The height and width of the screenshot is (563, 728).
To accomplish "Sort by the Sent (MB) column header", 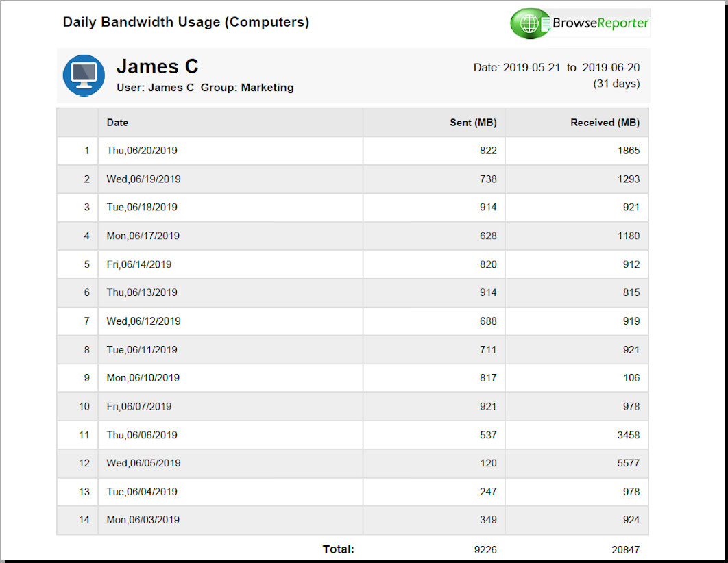I will (x=473, y=123).
